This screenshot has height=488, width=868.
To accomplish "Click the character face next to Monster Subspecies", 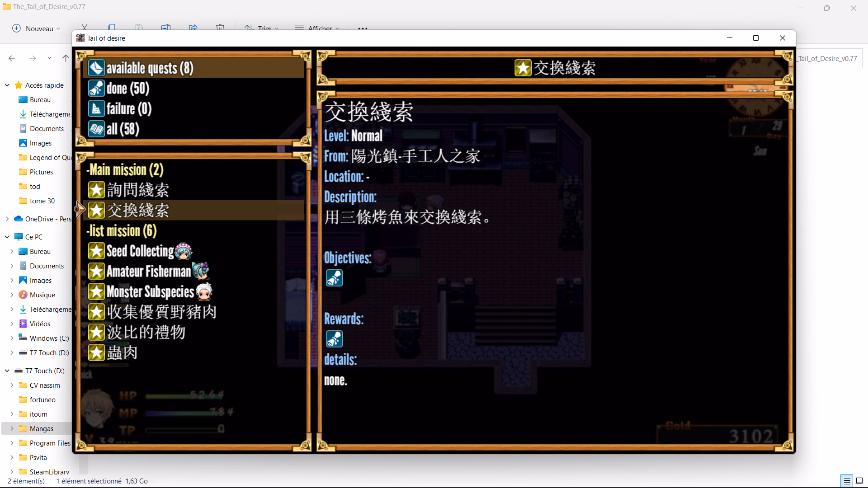I will [204, 292].
